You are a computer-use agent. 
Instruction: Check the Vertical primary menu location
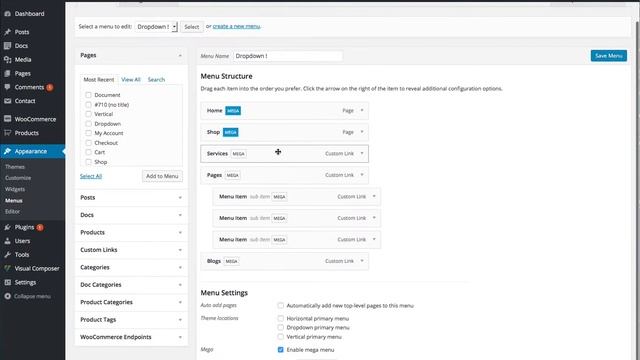[280, 337]
